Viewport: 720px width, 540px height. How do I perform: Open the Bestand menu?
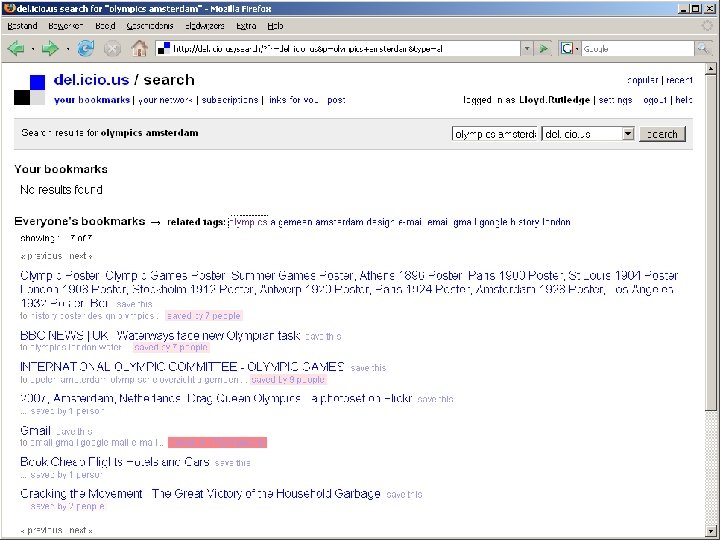(x=22, y=26)
